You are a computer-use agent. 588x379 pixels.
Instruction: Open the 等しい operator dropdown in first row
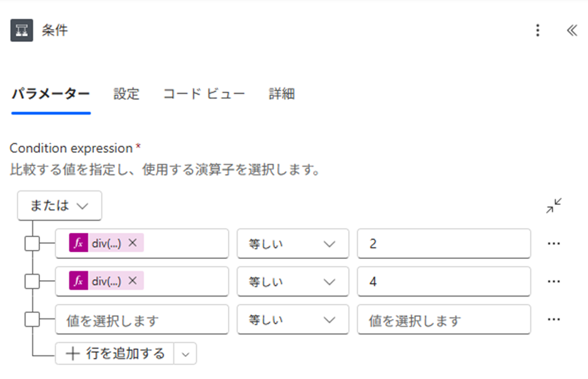[293, 244]
